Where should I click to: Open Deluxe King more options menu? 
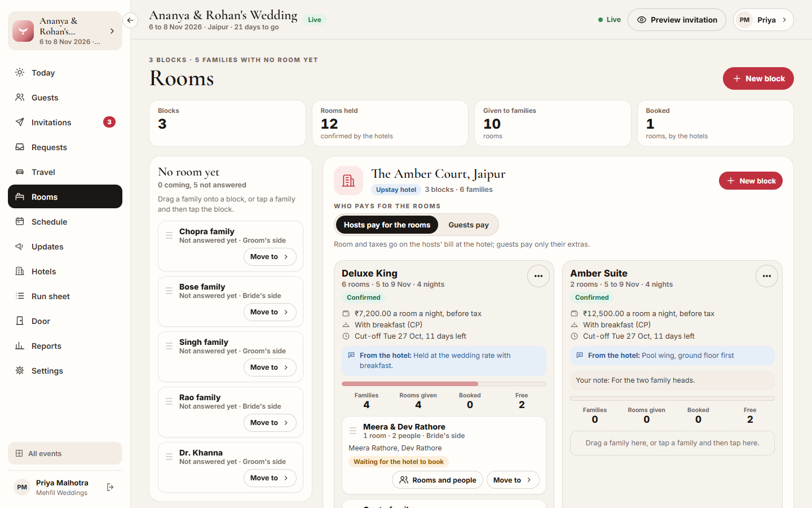point(539,276)
